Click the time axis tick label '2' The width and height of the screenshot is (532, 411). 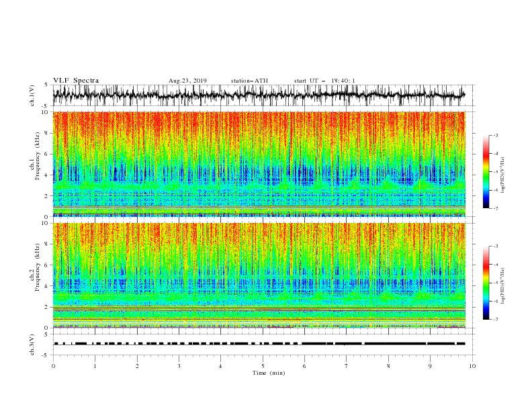137,366
